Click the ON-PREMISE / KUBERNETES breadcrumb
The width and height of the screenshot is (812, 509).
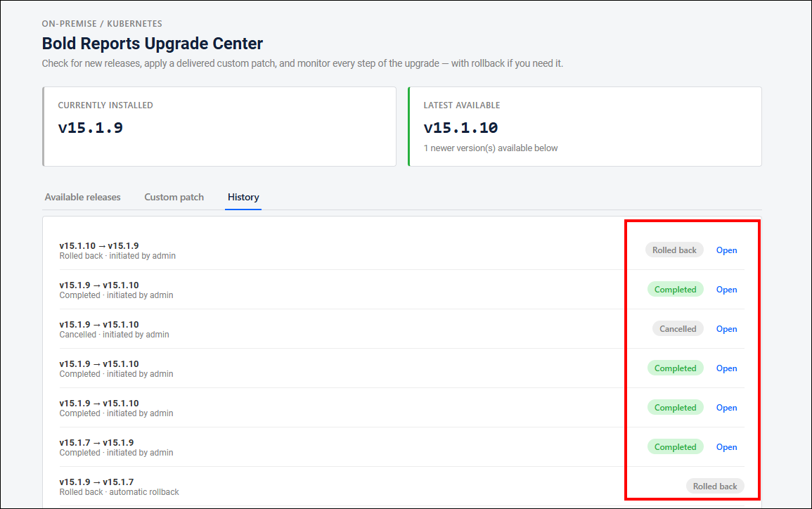(x=102, y=24)
